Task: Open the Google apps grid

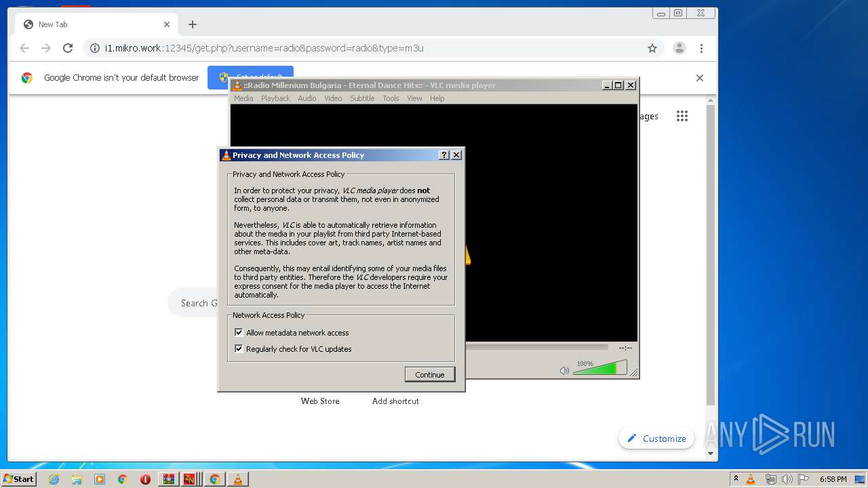Action: coord(682,116)
